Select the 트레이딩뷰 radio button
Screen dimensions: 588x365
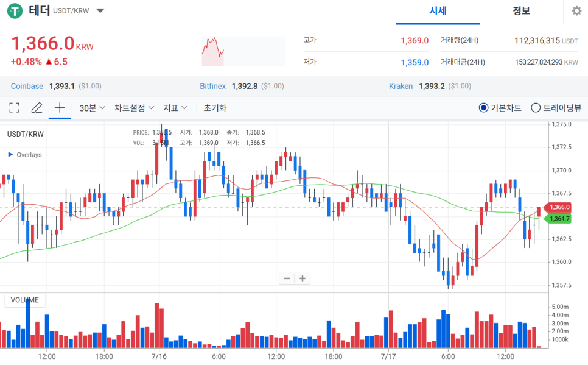click(x=536, y=108)
